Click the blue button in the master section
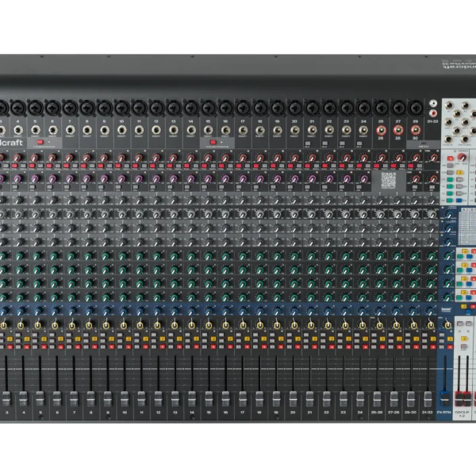 [x=459, y=201]
